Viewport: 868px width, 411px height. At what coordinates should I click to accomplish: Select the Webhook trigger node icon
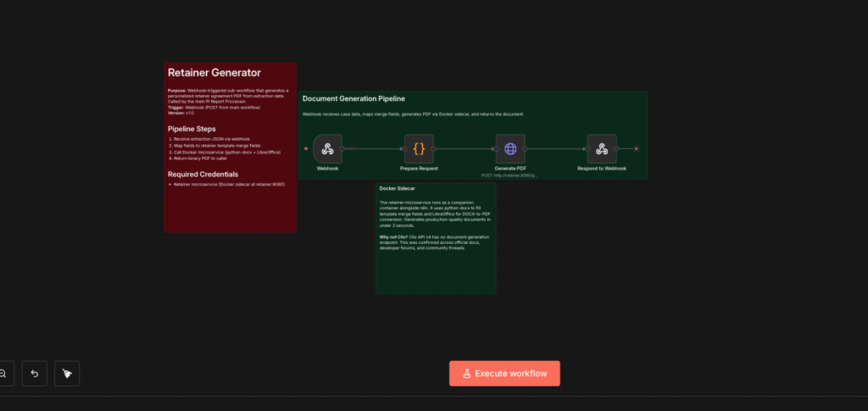click(x=327, y=149)
